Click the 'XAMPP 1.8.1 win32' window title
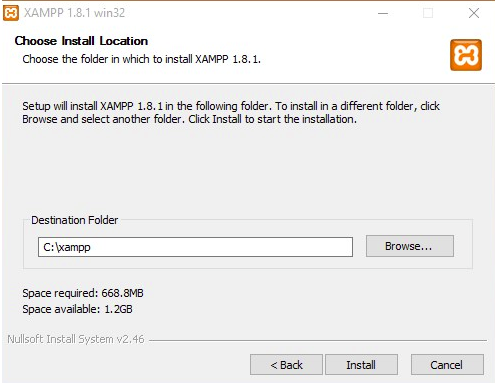The height and width of the screenshot is (383, 495). click(x=74, y=13)
